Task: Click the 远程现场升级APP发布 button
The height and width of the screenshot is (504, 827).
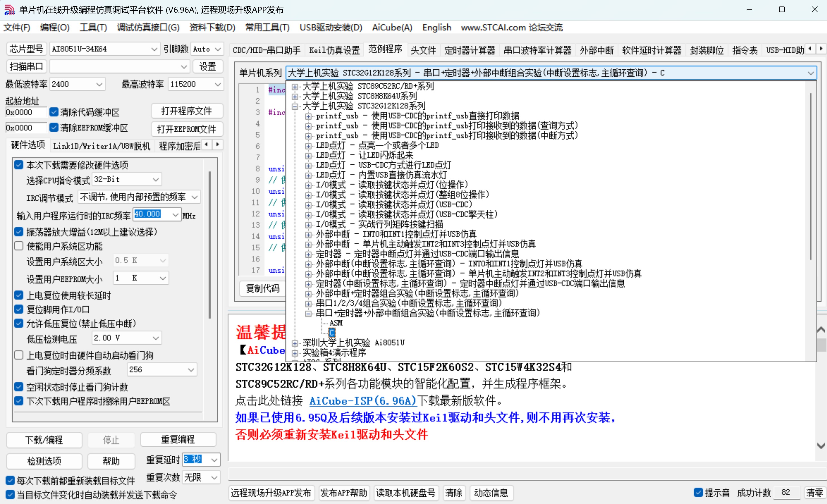Action: [x=271, y=493]
